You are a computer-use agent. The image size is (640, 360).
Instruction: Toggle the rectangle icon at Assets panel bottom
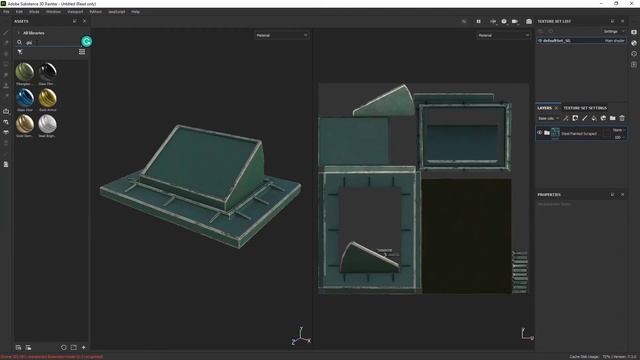(x=73, y=347)
